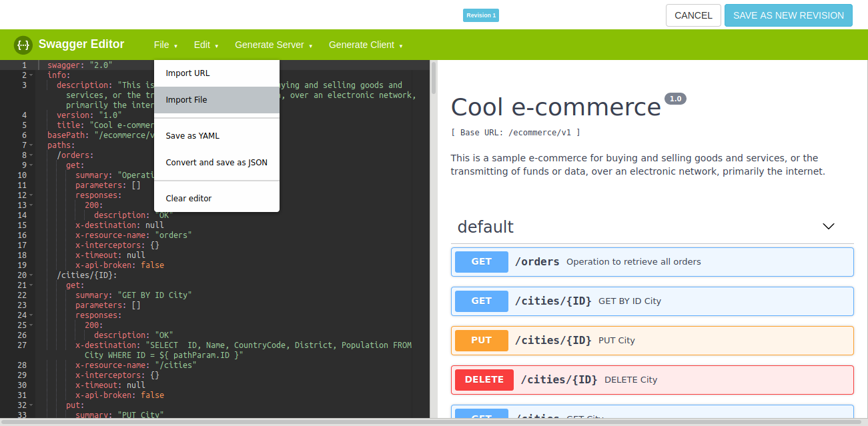This screenshot has height=426, width=868.
Task: Click the GET method badge on /orders
Action: click(x=481, y=261)
